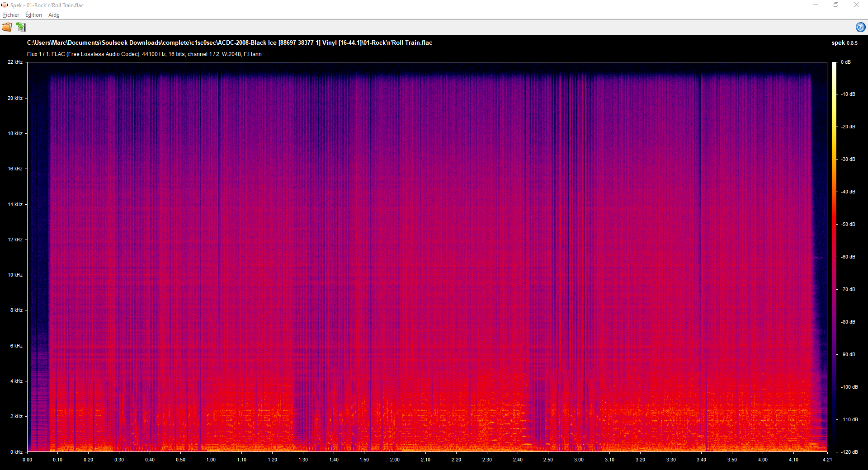The height and width of the screenshot is (470, 868).
Task: Click the file path text above spectrogram
Action: pyautogui.click(x=229, y=43)
